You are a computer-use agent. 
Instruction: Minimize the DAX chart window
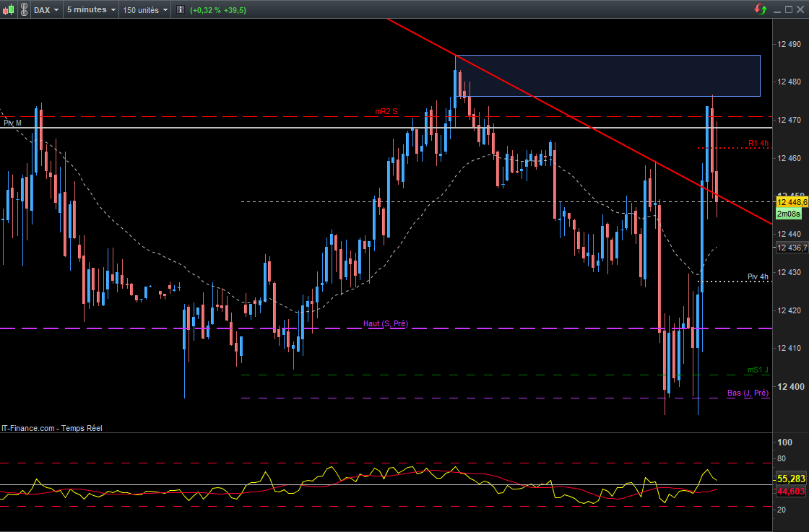point(777,10)
